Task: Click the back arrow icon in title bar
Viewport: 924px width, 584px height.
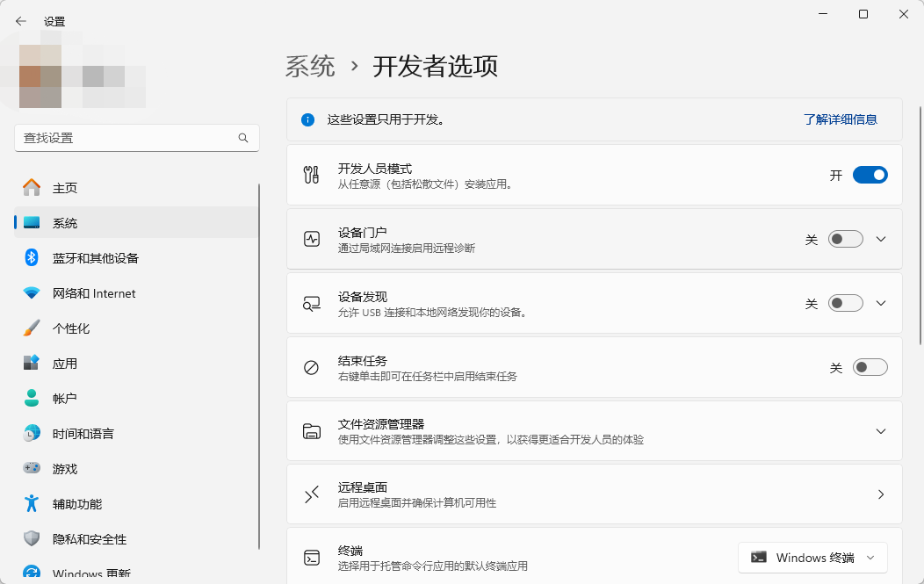Action: [21, 21]
